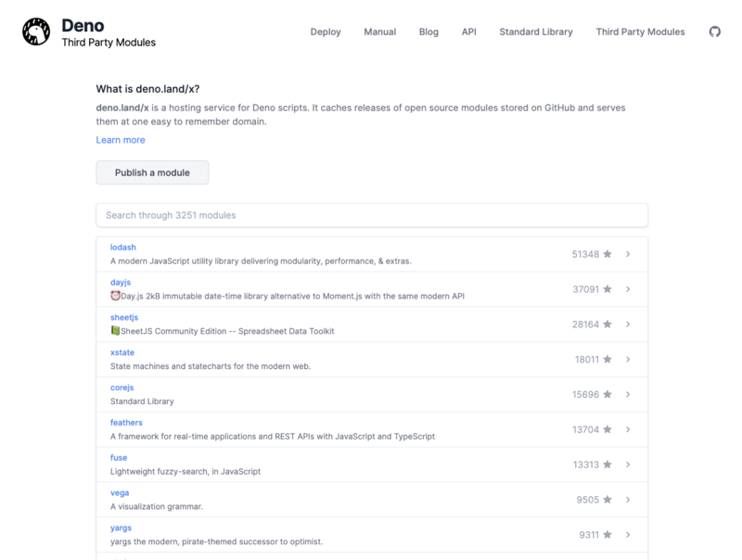Image resolution: width=742 pixels, height=560 pixels.
Task: Open xstate row chevron arrow
Action: [x=628, y=359]
